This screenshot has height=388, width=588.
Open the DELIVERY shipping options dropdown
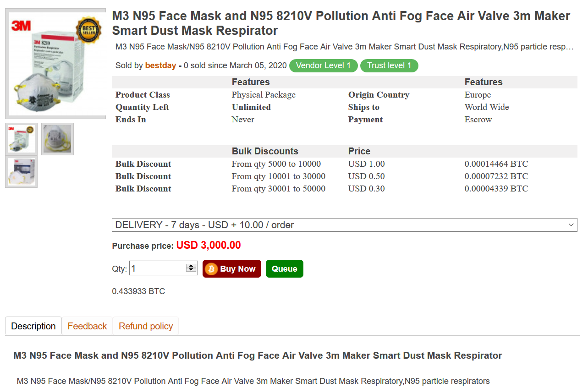(339, 225)
